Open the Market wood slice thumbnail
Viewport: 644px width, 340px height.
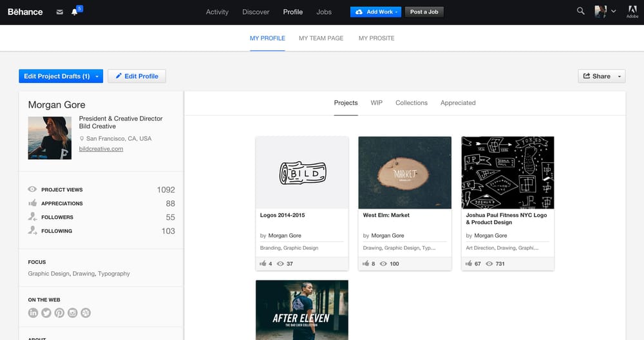pos(405,173)
